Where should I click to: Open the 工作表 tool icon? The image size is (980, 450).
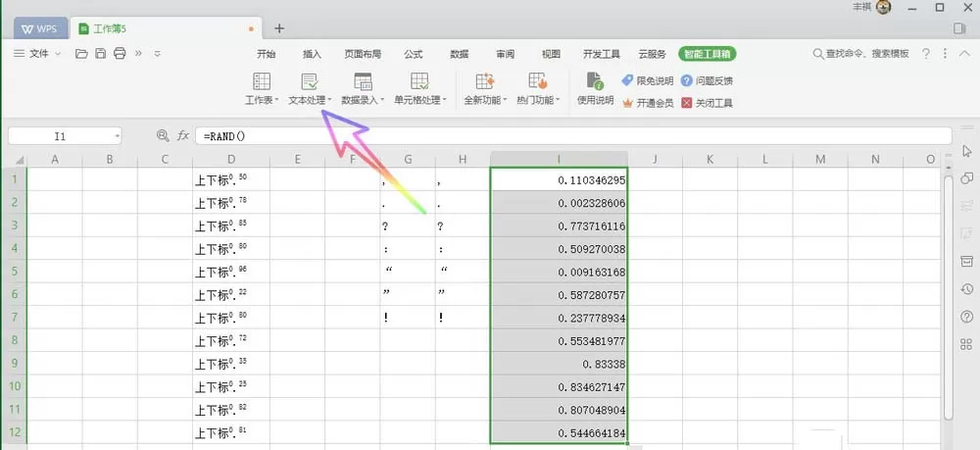(x=262, y=81)
